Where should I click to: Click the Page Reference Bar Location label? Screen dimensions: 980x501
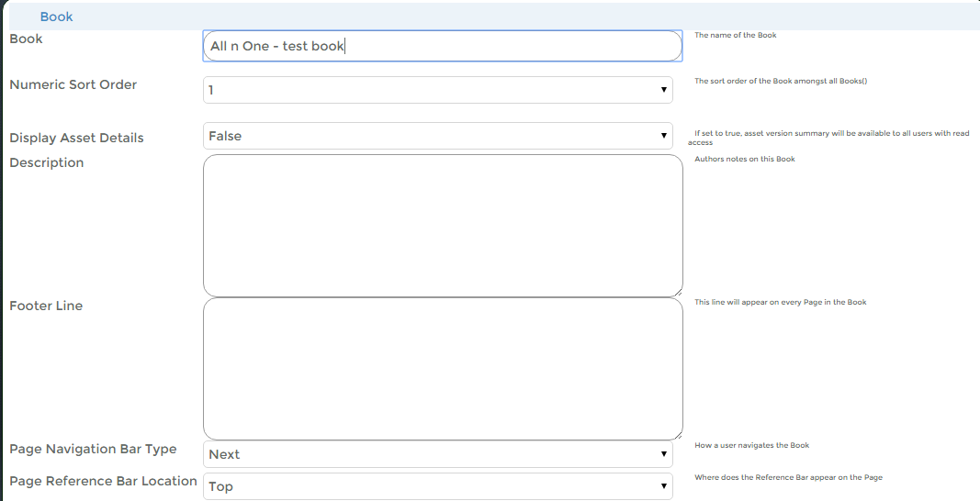coord(103,481)
